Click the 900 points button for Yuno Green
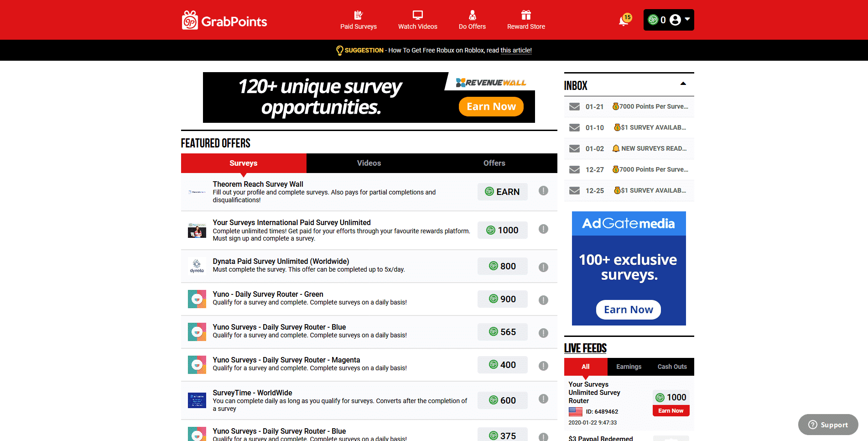The width and height of the screenshot is (868, 441). 502,299
